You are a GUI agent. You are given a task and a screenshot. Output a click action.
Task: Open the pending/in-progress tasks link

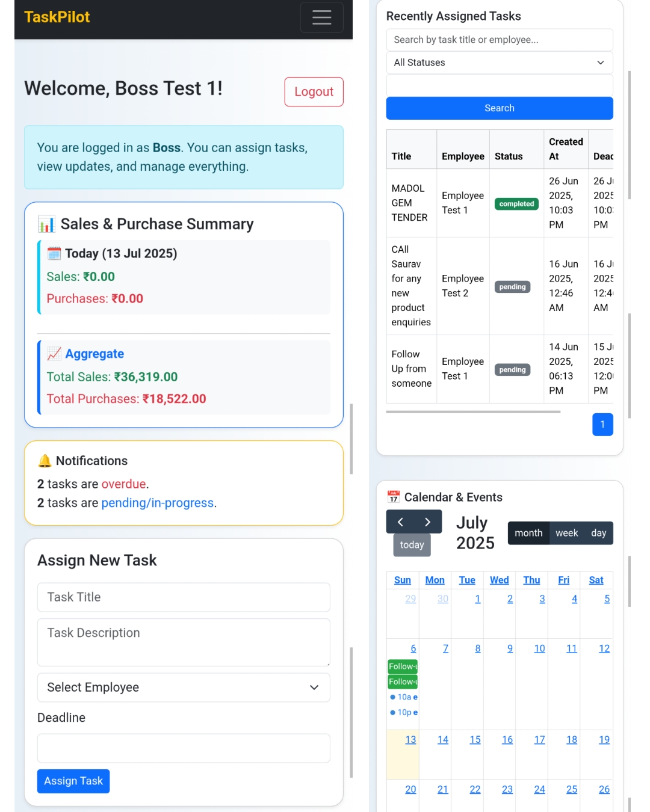(x=158, y=503)
